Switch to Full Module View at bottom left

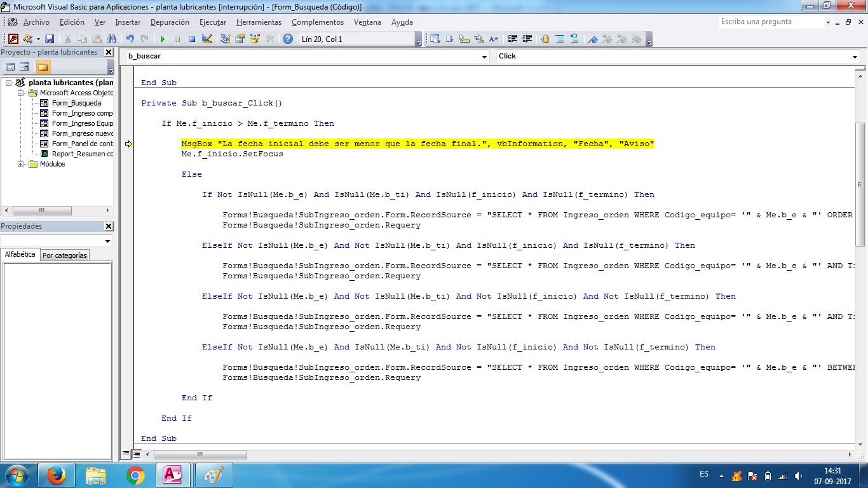[x=135, y=454]
